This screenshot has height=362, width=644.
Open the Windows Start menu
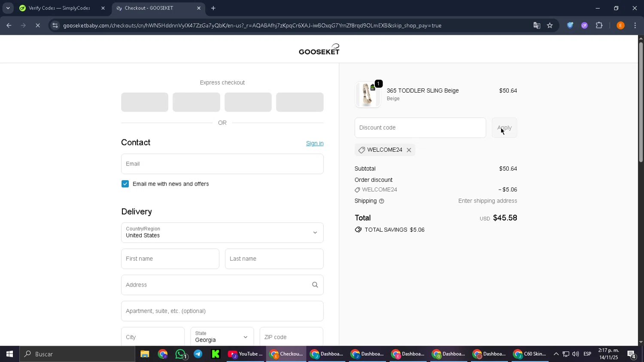(x=9, y=354)
